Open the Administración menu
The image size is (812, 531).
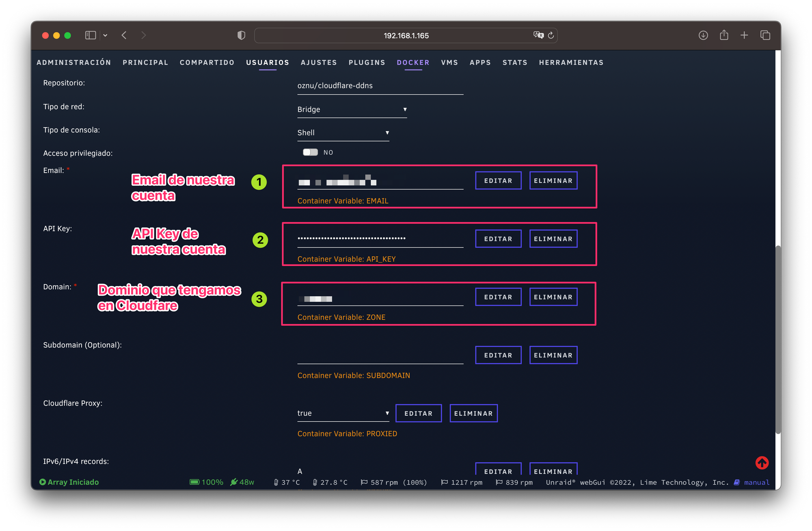tap(74, 63)
